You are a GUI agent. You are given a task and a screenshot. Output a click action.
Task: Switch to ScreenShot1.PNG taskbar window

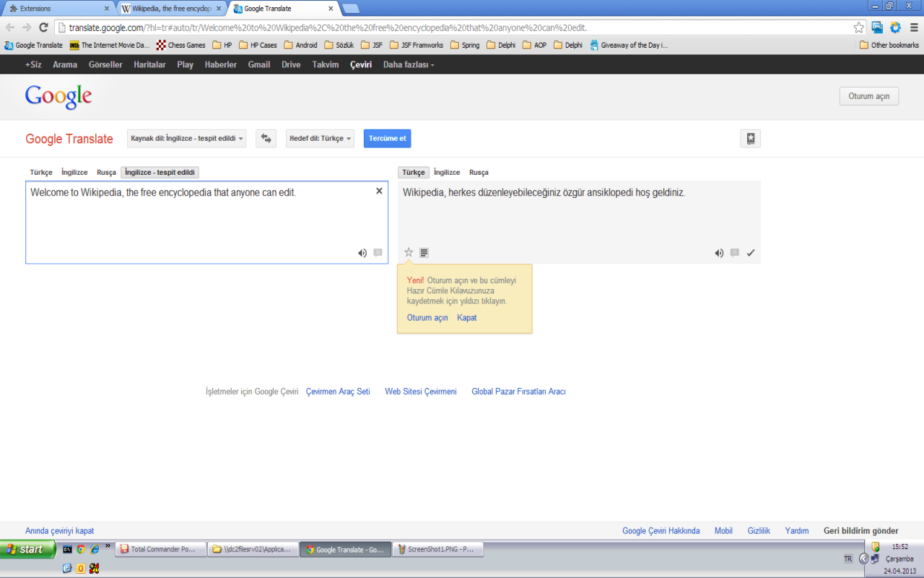tap(437, 549)
